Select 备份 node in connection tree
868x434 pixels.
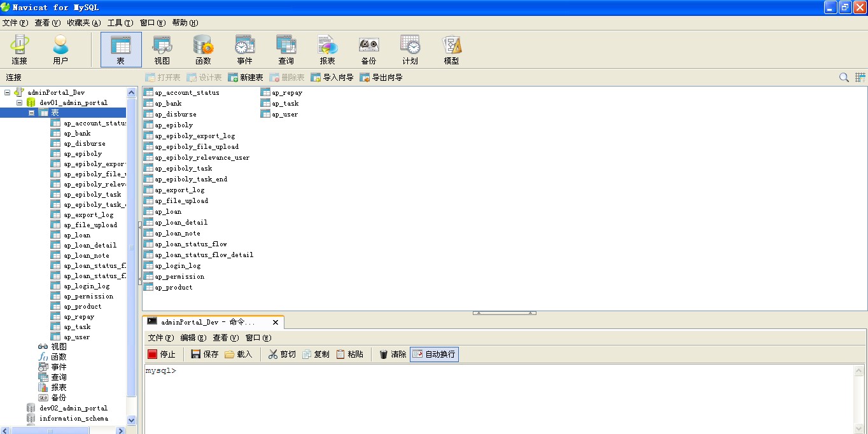[x=59, y=398]
